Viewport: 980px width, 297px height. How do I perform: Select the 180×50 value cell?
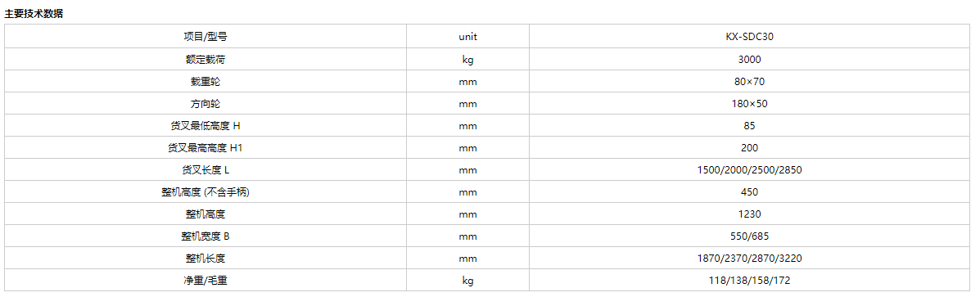point(750,104)
